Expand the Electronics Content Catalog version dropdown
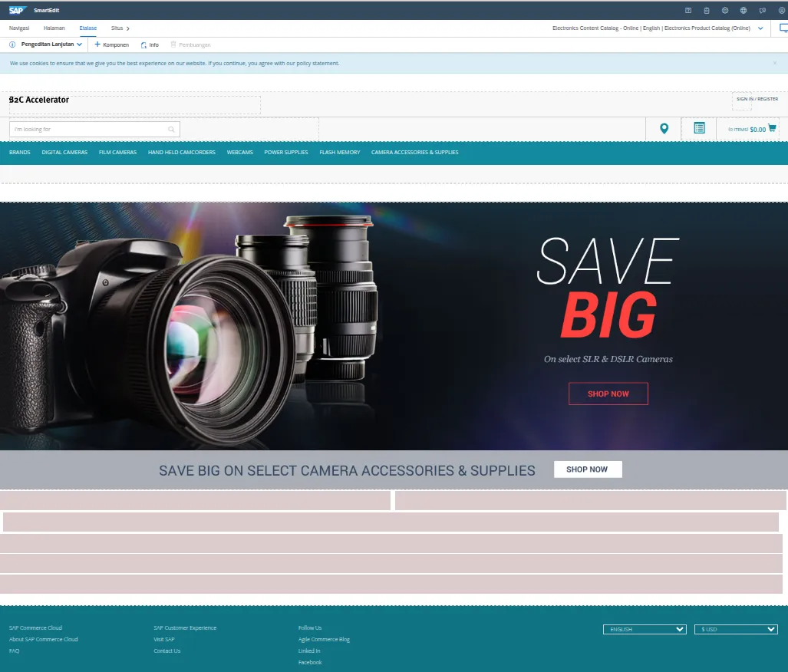The height and width of the screenshot is (672, 788). 760,28
